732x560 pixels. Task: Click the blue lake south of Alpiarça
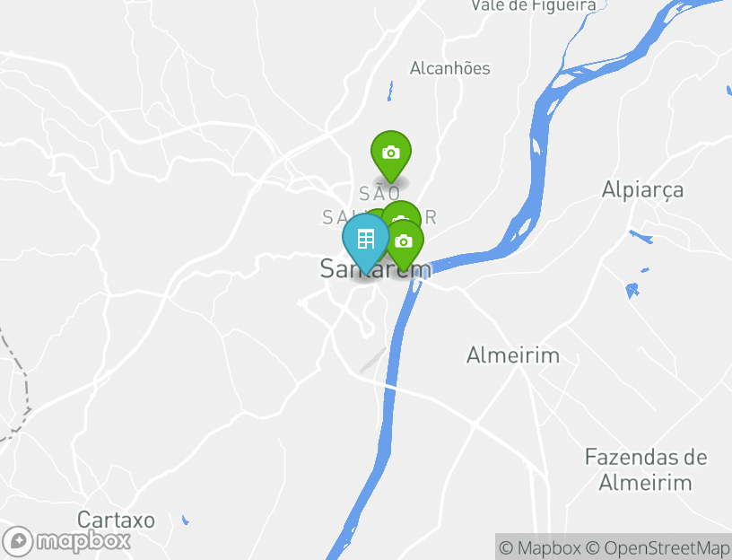(x=632, y=290)
